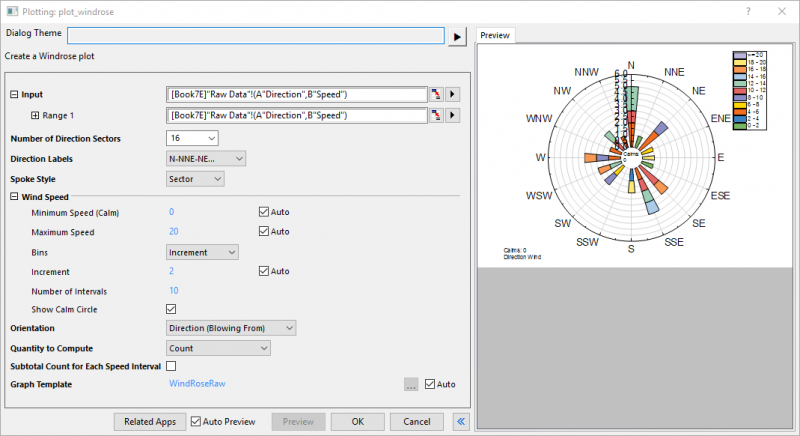Open Number of Direction Sectors dropdown
The width and height of the screenshot is (800, 436).
[192, 138]
